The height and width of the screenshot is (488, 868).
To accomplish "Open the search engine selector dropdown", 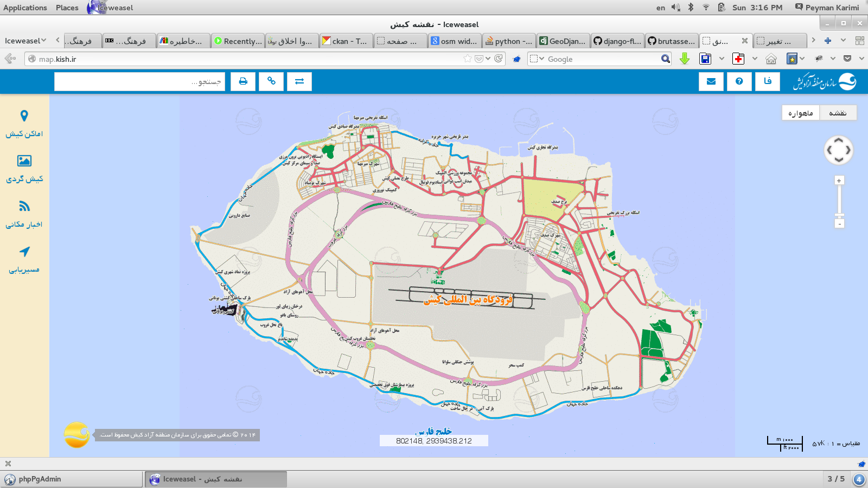I will coord(537,59).
